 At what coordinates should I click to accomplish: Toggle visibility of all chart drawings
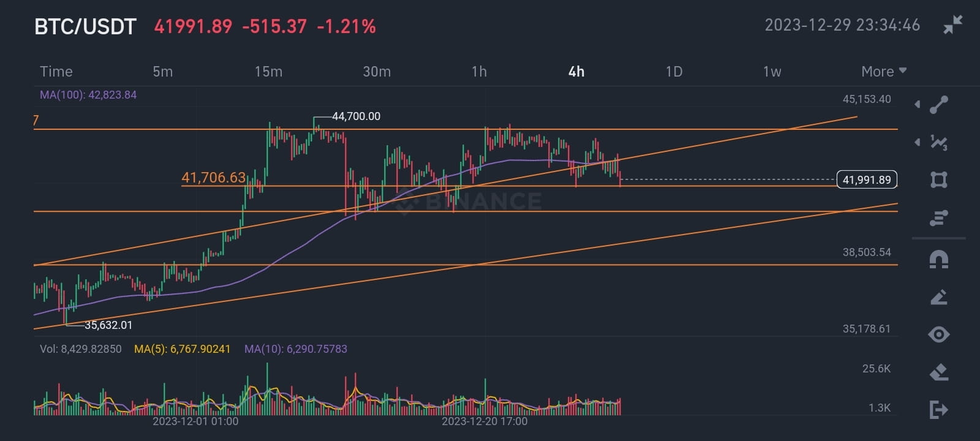click(x=938, y=334)
